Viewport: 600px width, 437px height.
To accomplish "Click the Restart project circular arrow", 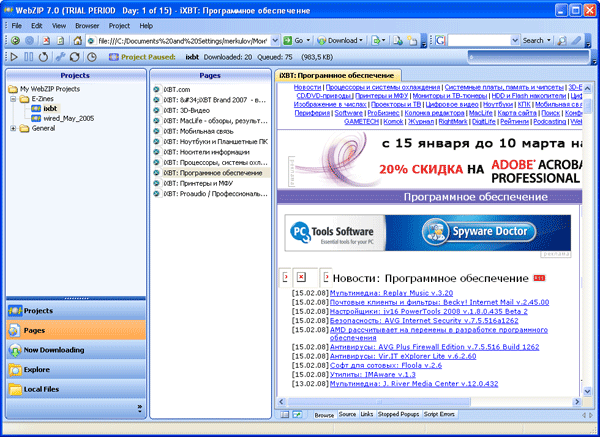I will 43,57.
